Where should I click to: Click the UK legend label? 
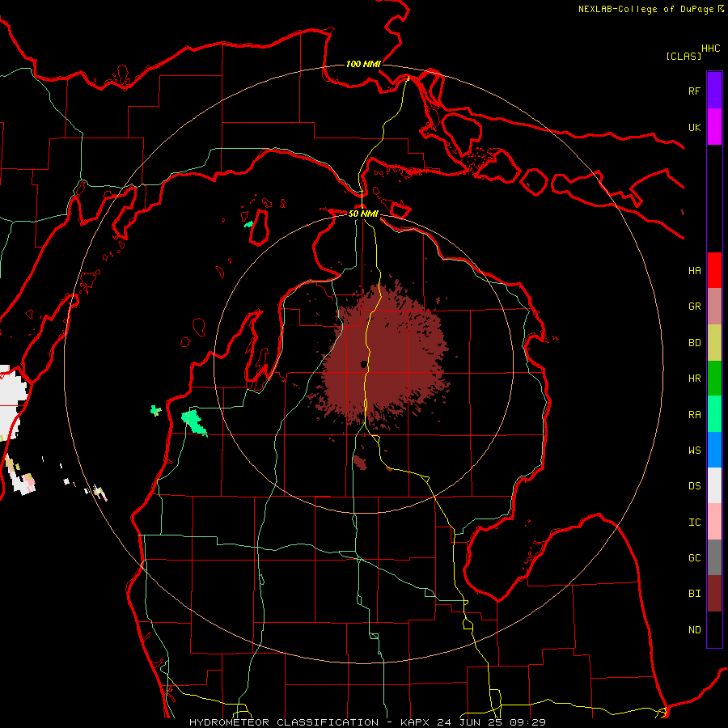[694, 127]
